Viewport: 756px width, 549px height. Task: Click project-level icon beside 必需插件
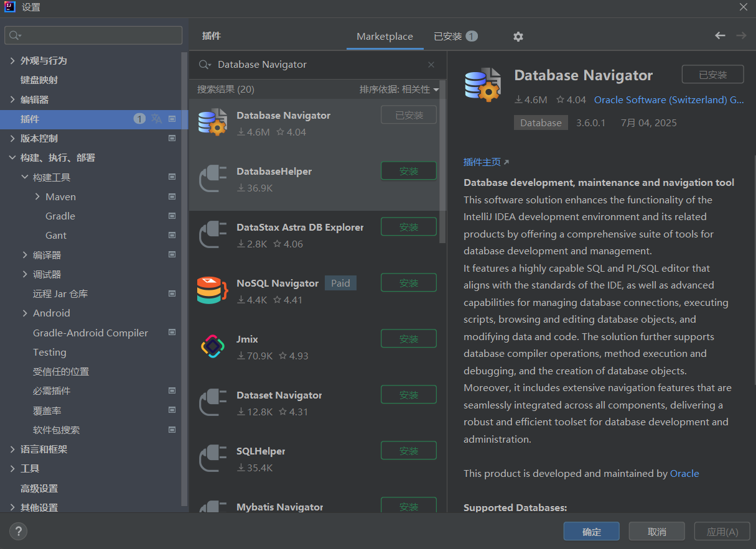[x=172, y=390]
